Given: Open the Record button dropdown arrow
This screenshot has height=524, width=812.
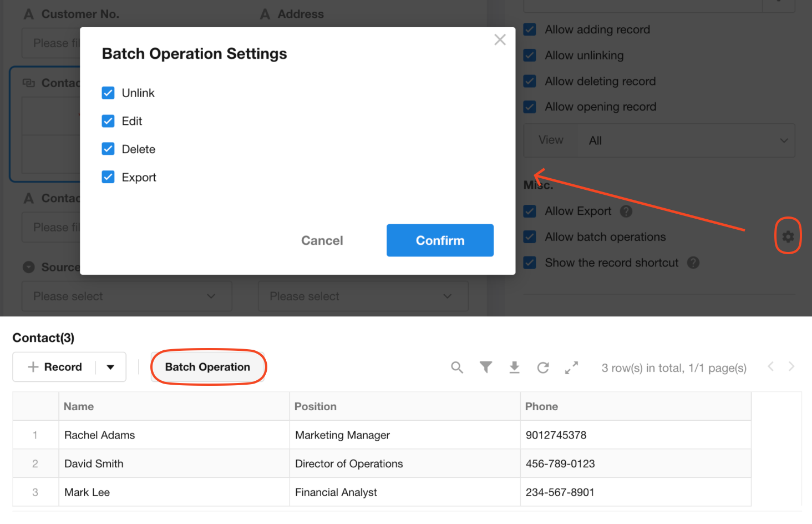Looking at the screenshot, I should tap(110, 367).
